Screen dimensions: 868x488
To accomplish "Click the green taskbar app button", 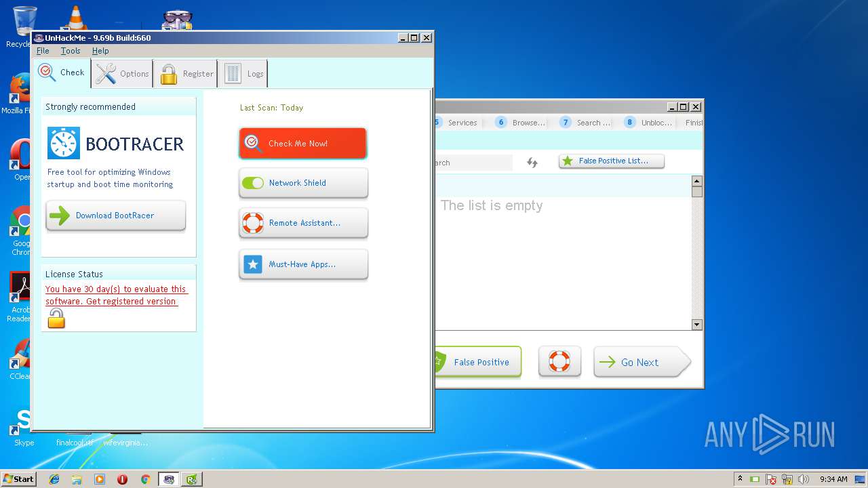I will [x=192, y=479].
